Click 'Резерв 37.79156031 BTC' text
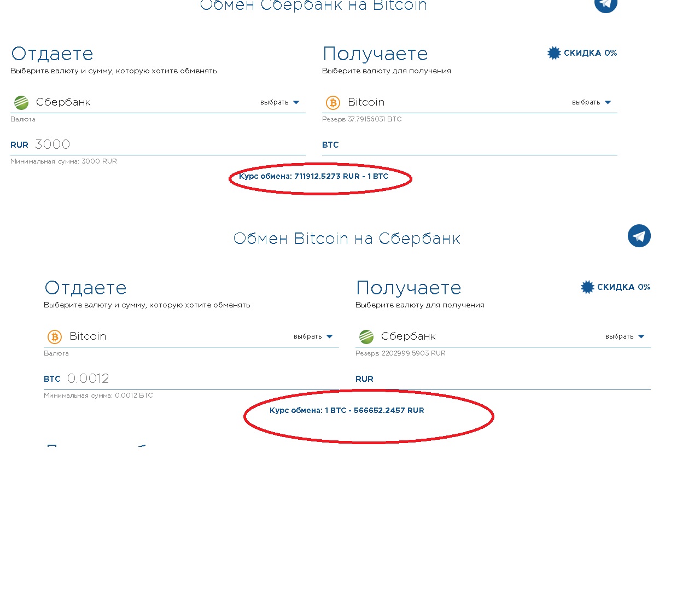Viewport: 700px width, 605px height. [x=362, y=119]
